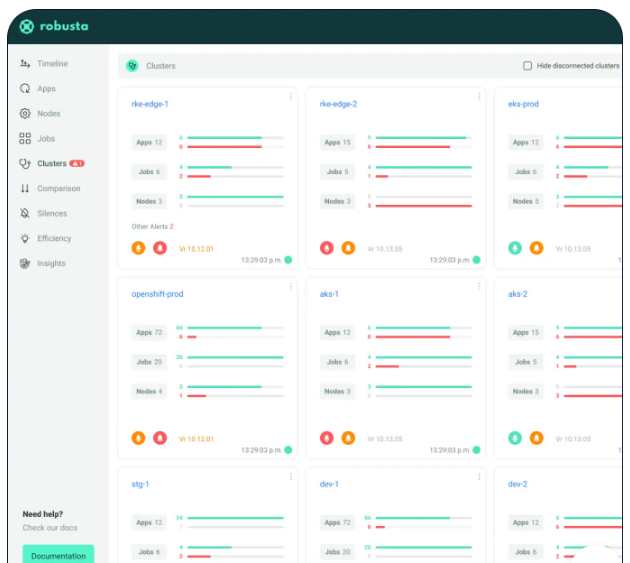
Task: Open openshift-prod card options menu
Action: click(291, 287)
